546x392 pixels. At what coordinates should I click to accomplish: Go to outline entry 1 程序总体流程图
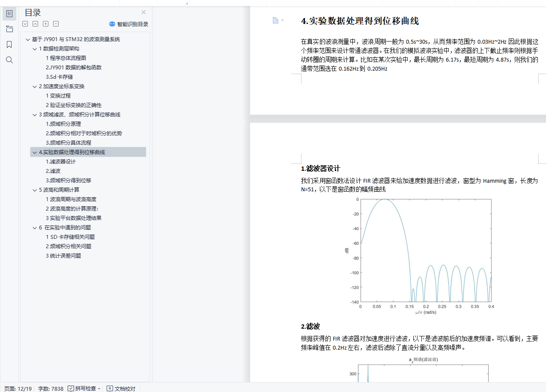point(66,58)
